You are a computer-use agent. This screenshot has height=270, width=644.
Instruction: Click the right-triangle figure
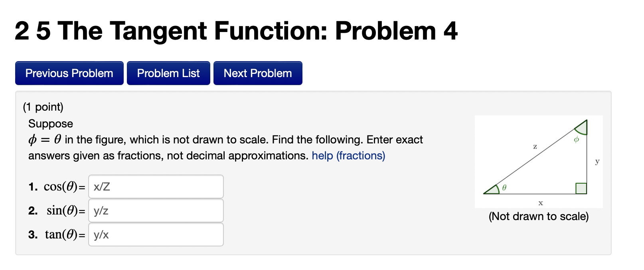[x=539, y=161]
